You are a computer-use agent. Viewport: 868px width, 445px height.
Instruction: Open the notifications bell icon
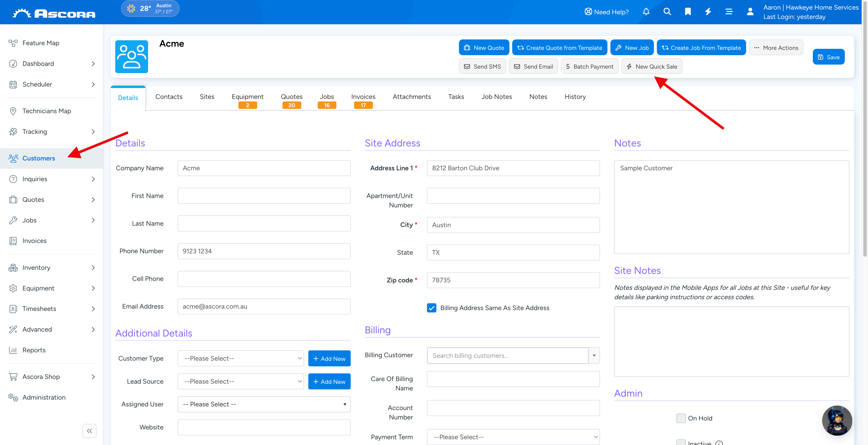tap(646, 12)
